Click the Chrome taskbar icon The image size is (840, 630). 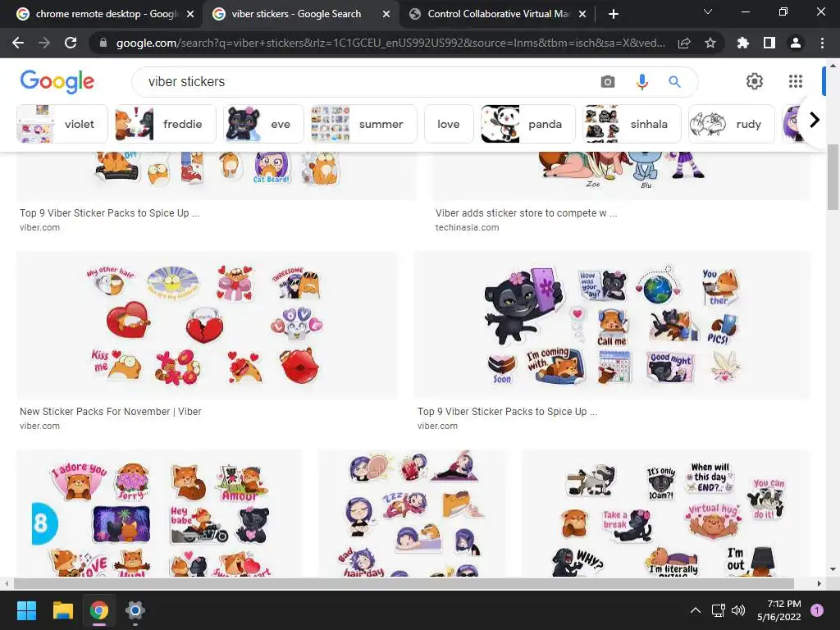coord(99,610)
